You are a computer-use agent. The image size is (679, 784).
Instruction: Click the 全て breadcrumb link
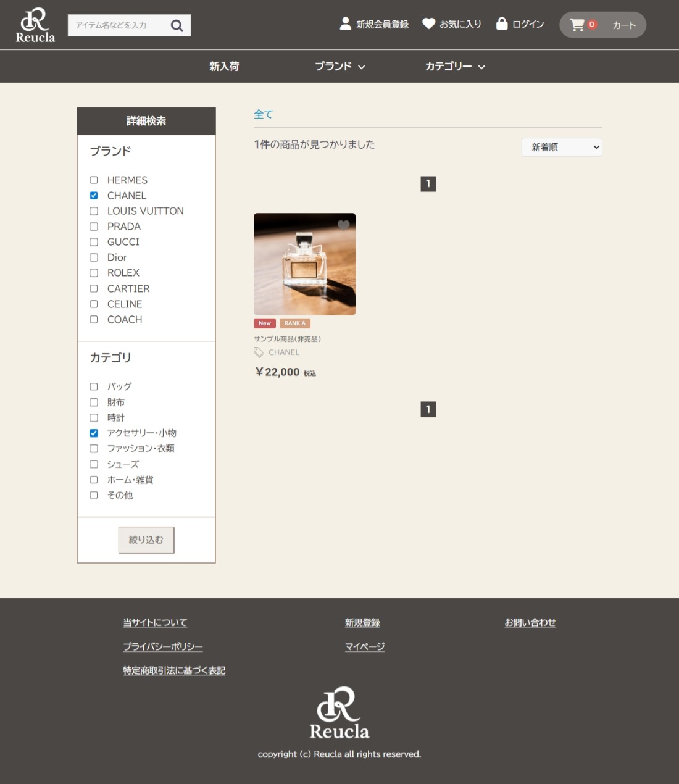(263, 114)
